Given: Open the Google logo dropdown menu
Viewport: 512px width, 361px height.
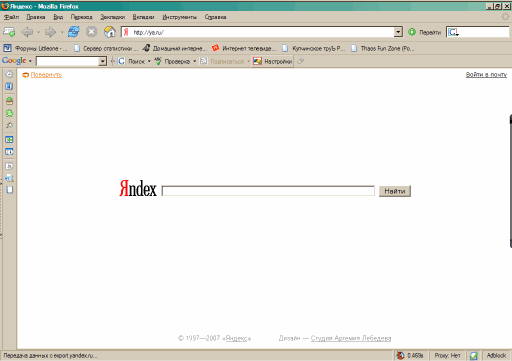Looking at the screenshot, I should tap(30, 61).
